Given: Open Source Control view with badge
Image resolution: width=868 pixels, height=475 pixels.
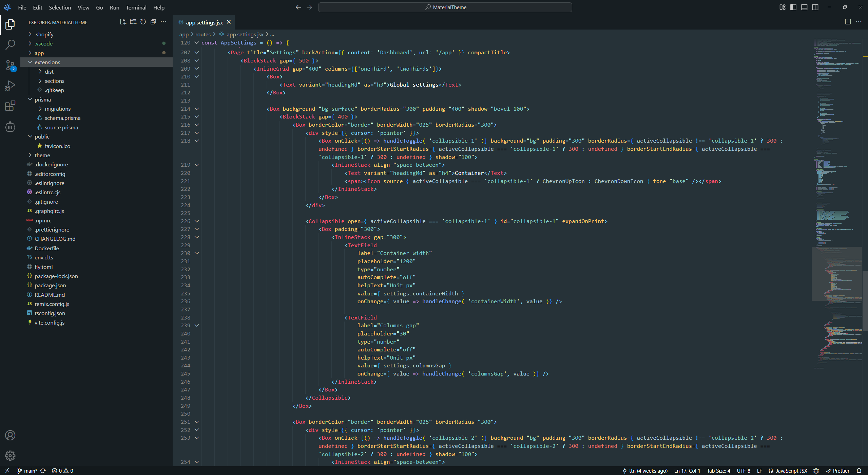Looking at the screenshot, I should (x=10, y=65).
